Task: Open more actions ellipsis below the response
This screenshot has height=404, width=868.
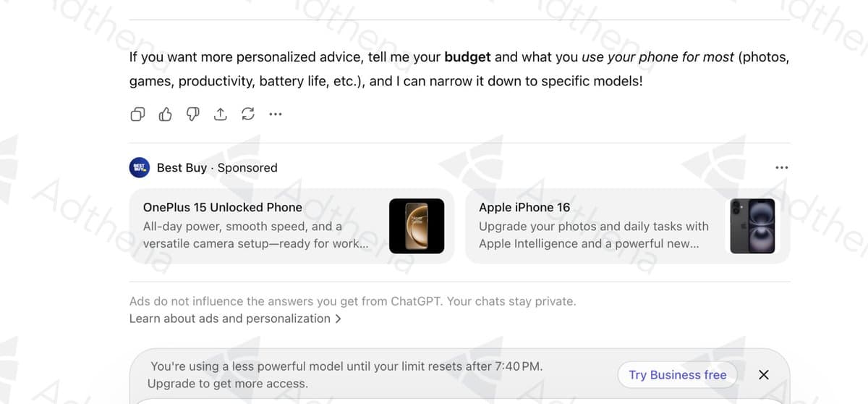Action: 275,114
